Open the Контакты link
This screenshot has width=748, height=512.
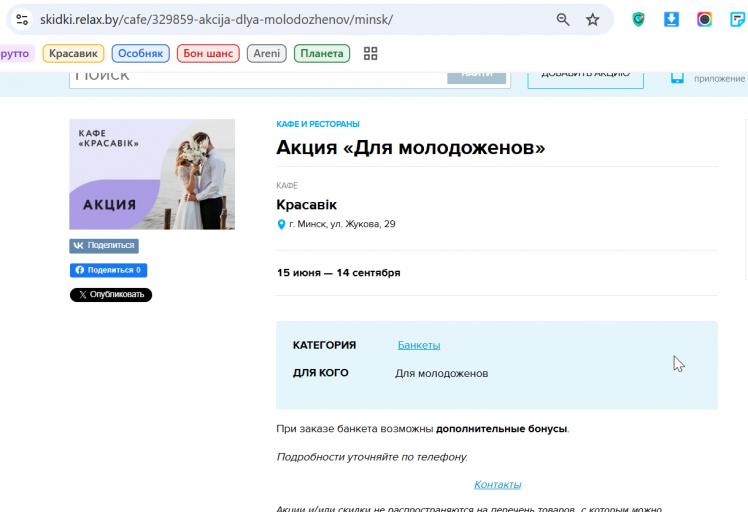pos(497,484)
